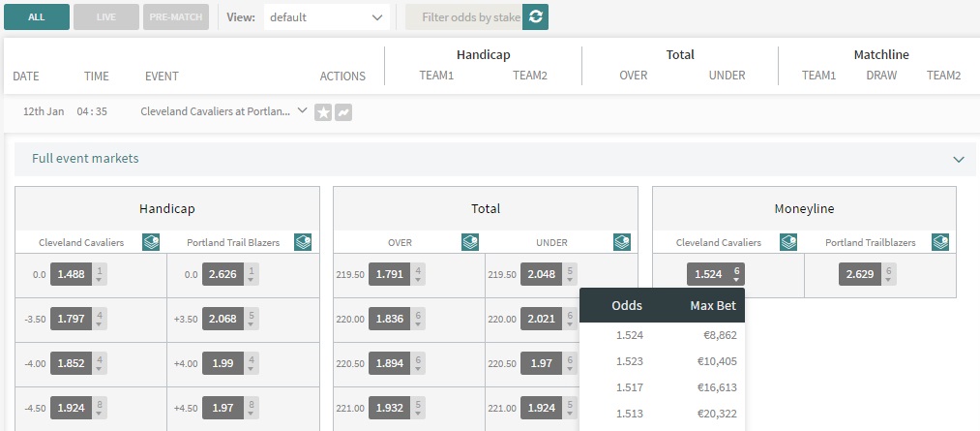
Task: Expand depth arrow beside Under 2.048
Action: coord(570,274)
